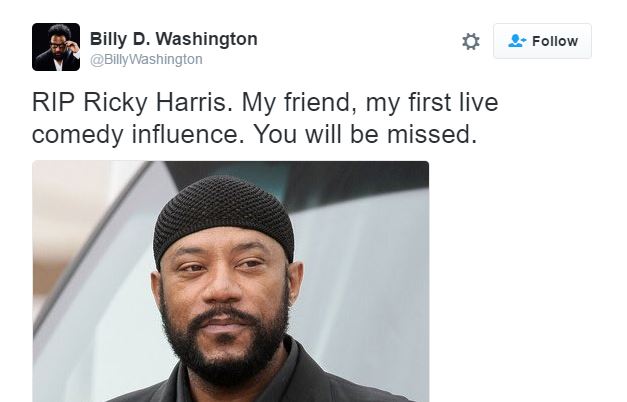Open more user options cog
This screenshot has height=402, width=627.
click(471, 42)
